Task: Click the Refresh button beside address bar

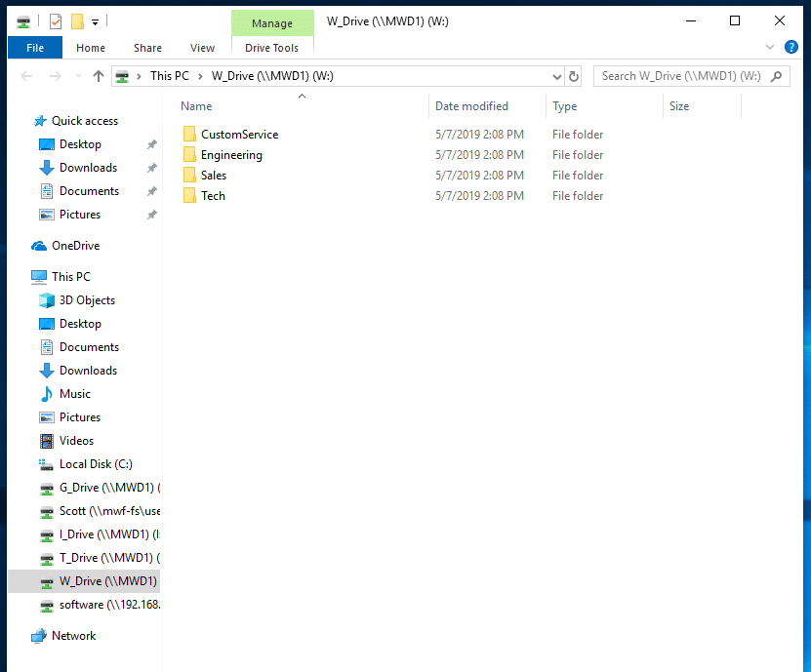Action: click(x=574, y=76)
